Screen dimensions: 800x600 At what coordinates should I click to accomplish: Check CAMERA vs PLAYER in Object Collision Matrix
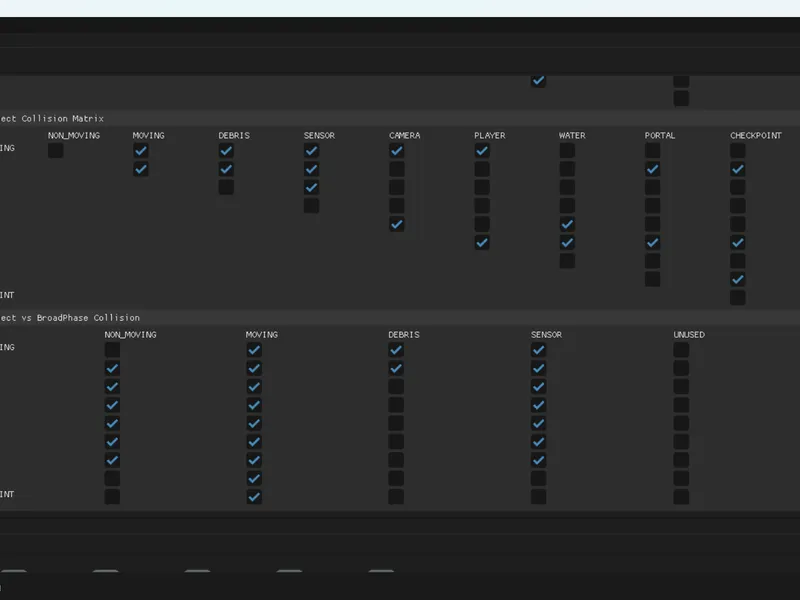point(482,224)
